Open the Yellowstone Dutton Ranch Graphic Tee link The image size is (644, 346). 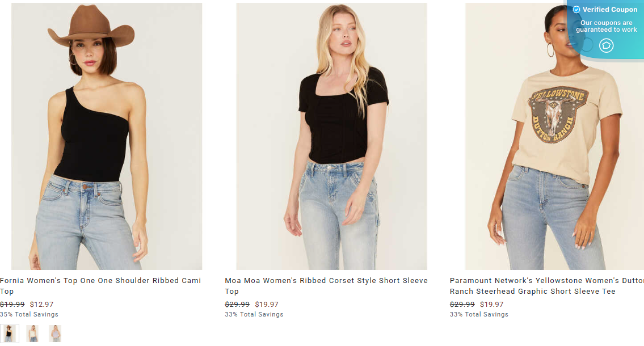point(546,285)
